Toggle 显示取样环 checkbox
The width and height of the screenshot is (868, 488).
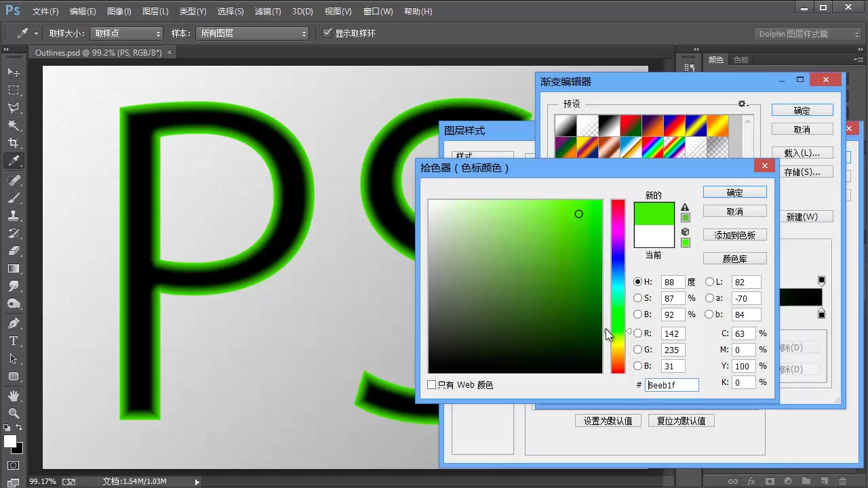[x=328, y=33]
